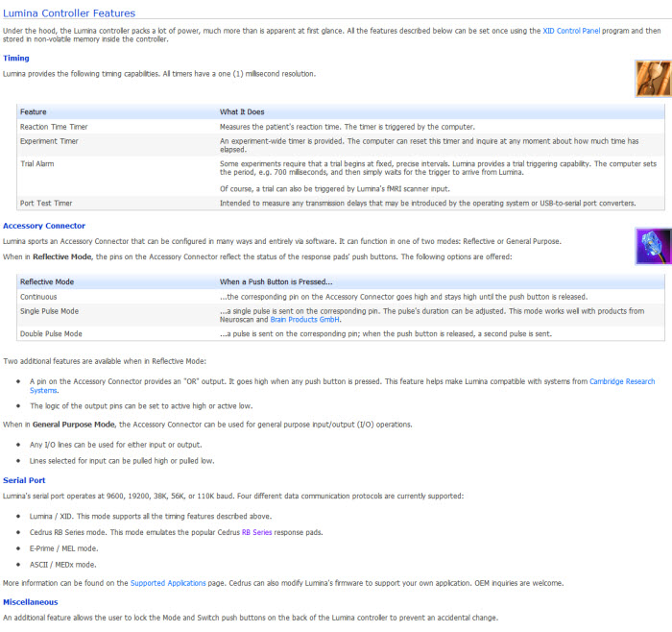This screenshot has height=632, width=672.
Task: Select the Lumina Controller Features heading
Action: click(x=69, y=13)
